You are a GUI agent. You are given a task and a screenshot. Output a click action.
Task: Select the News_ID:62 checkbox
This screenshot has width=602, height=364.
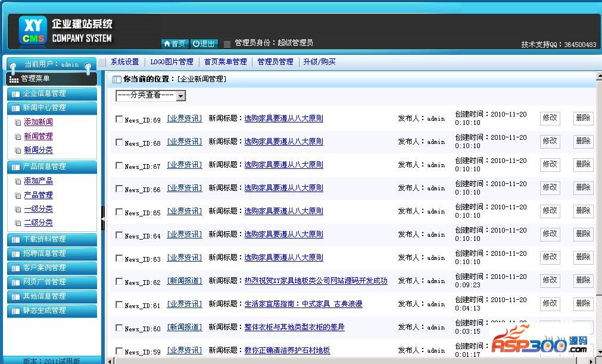[119, 281]
